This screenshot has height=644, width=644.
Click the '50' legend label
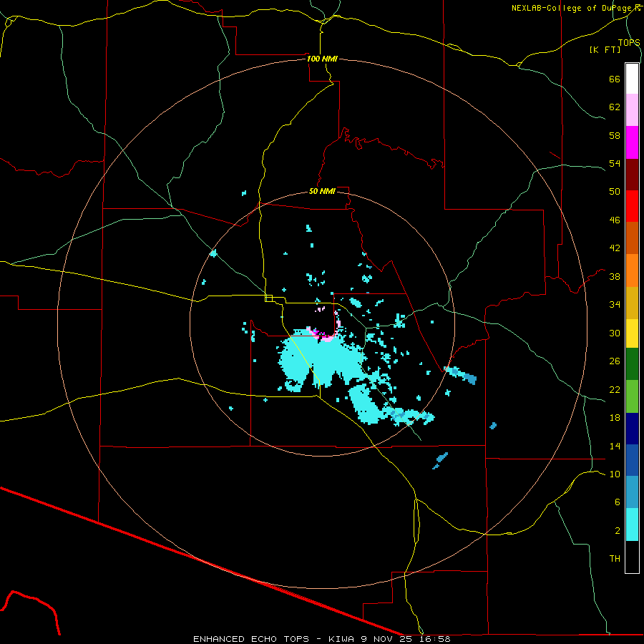point(615,191)
